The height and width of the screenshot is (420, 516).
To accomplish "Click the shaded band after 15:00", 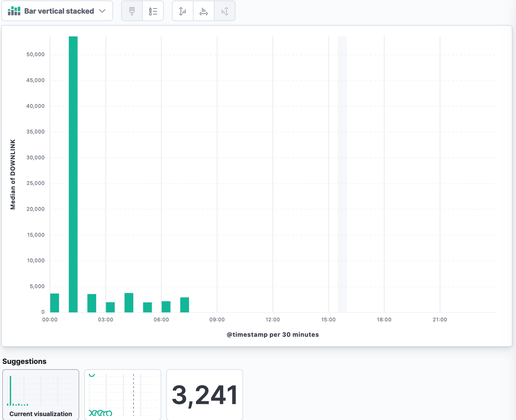I will pyautogui.click(x=342, y=174).
